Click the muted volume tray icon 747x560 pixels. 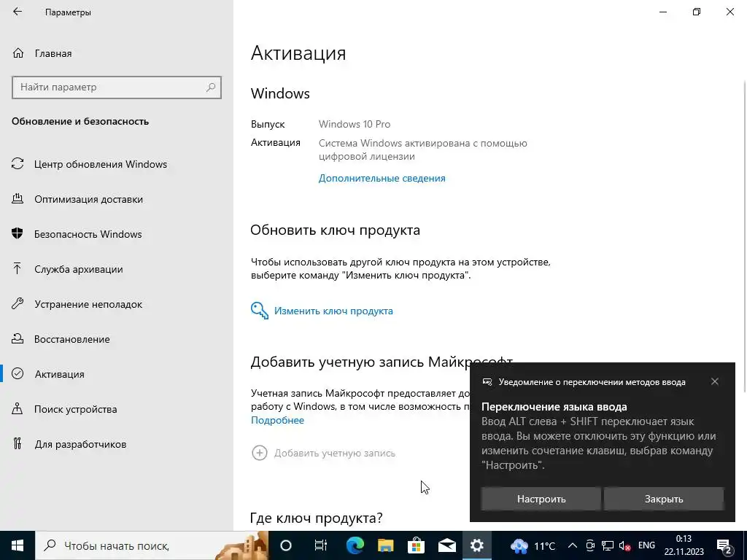pyautogui.click(x=624, y=546)
